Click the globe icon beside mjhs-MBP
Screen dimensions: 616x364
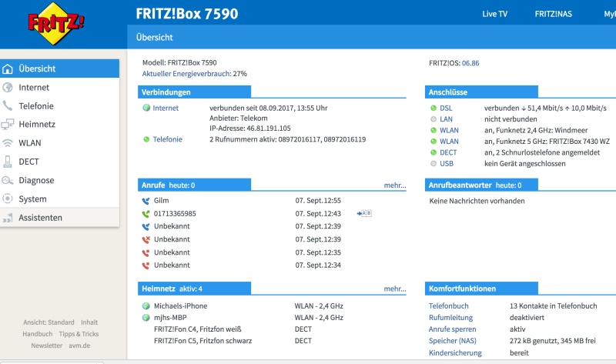pos(146,318)
